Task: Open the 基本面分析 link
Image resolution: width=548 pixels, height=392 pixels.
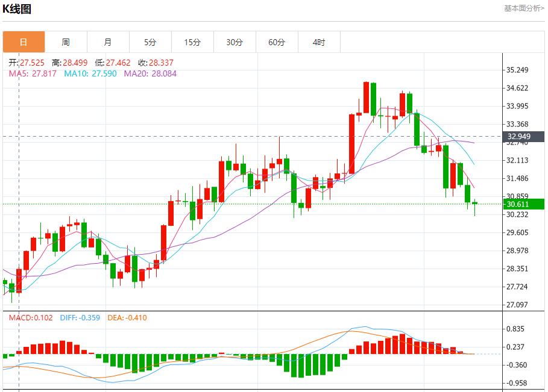Action: (x=524, y=8)
